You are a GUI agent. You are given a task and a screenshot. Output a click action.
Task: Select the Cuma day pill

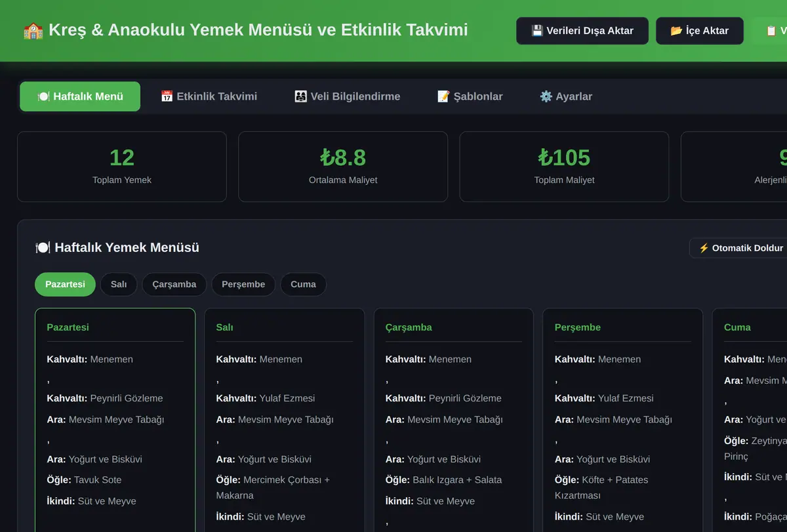(x=303, y=284)
